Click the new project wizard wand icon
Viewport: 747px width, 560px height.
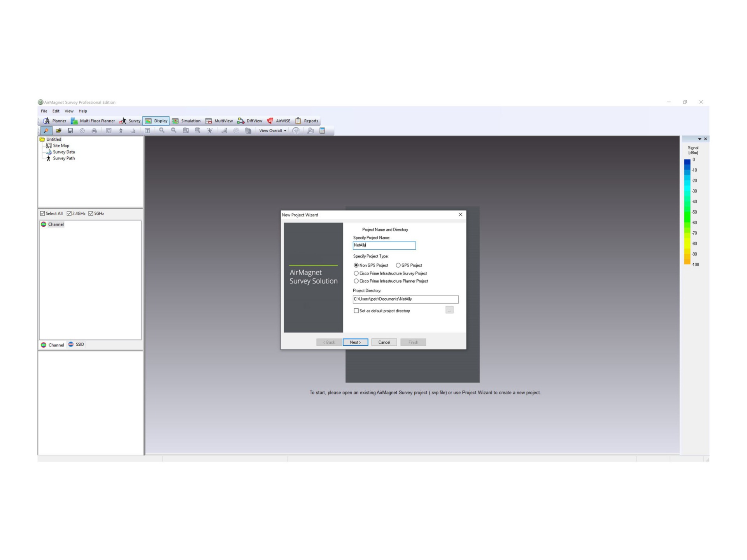(x=46, y=131)
